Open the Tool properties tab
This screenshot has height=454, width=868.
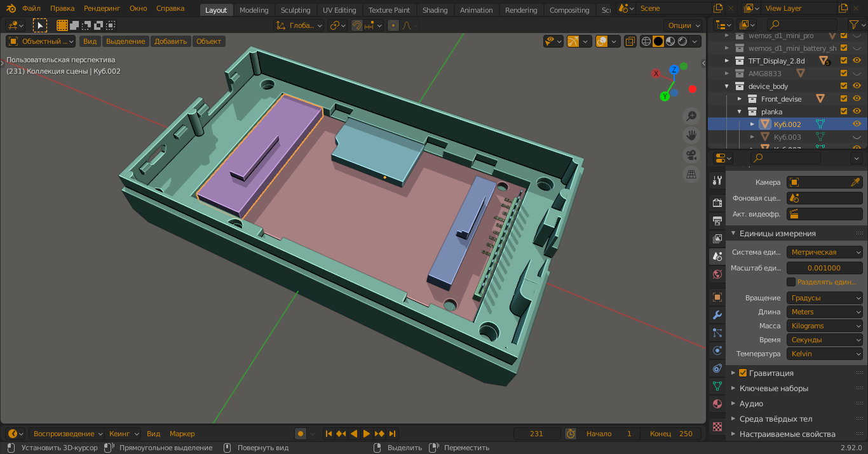click(717, 180)
